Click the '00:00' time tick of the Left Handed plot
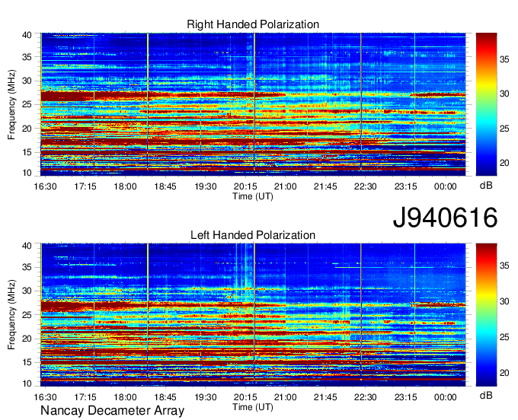 click(446, 397)
